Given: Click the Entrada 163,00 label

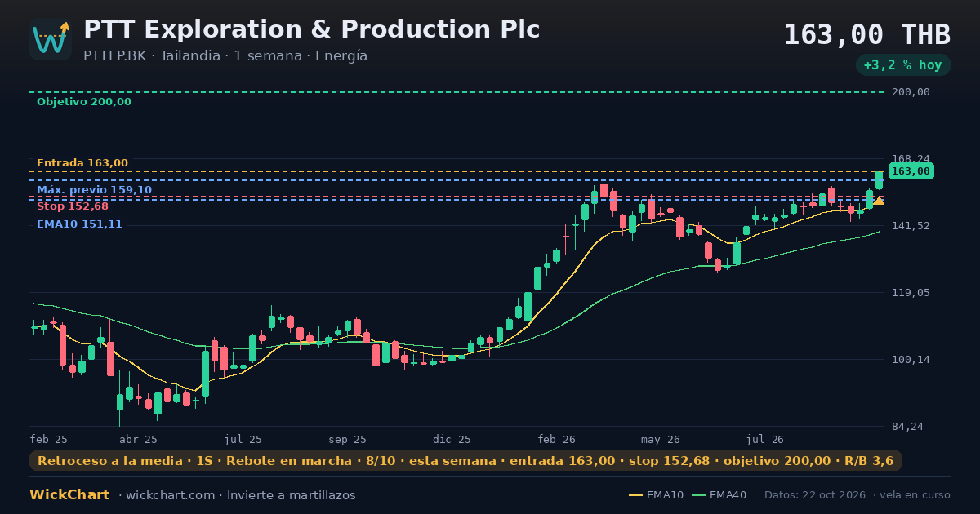Looking at the screenshot, I should pyautogui.click(x=82, y=163).
